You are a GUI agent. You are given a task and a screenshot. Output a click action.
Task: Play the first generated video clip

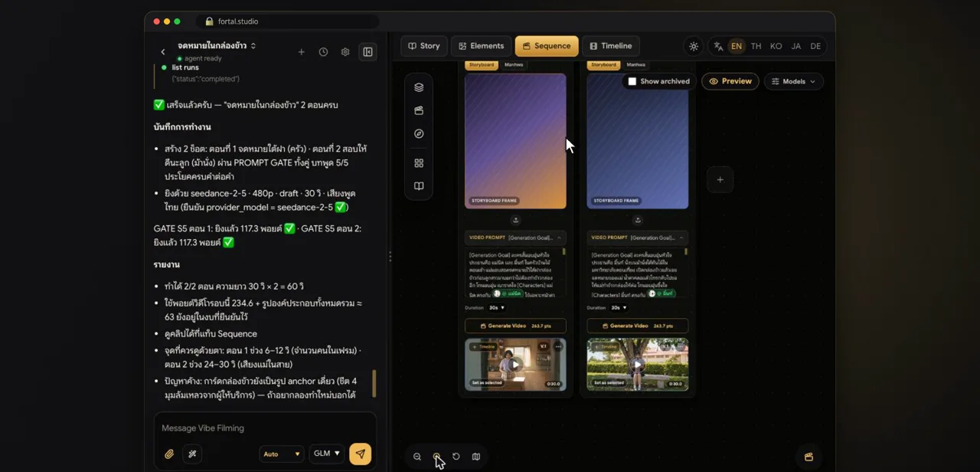515,365
